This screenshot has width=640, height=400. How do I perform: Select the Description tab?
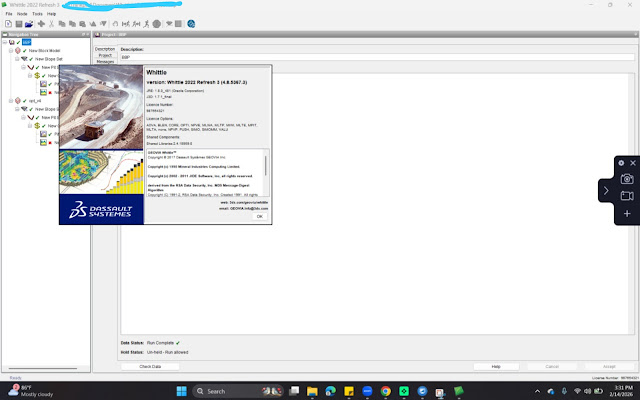click(105, 49)
